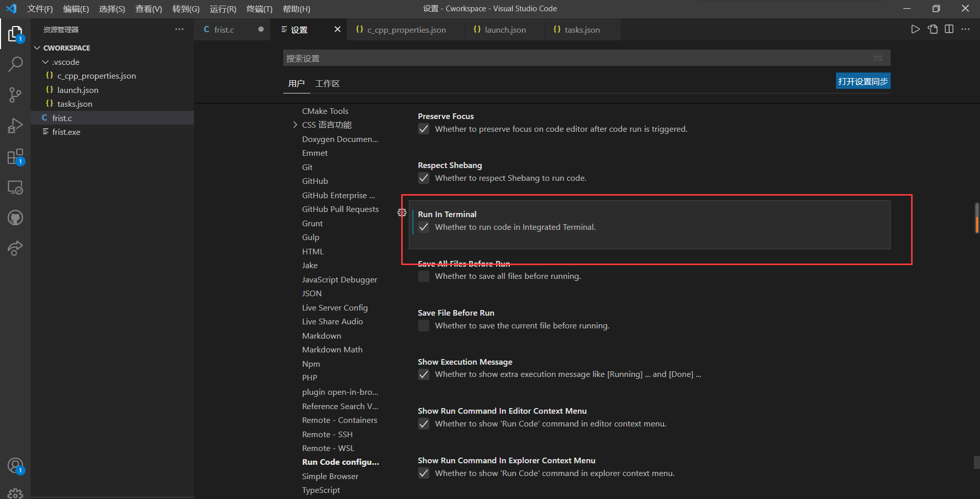Focus the 搜索设置 search field
The height and width of the screenshot is (499, 980).
point(587,58)
